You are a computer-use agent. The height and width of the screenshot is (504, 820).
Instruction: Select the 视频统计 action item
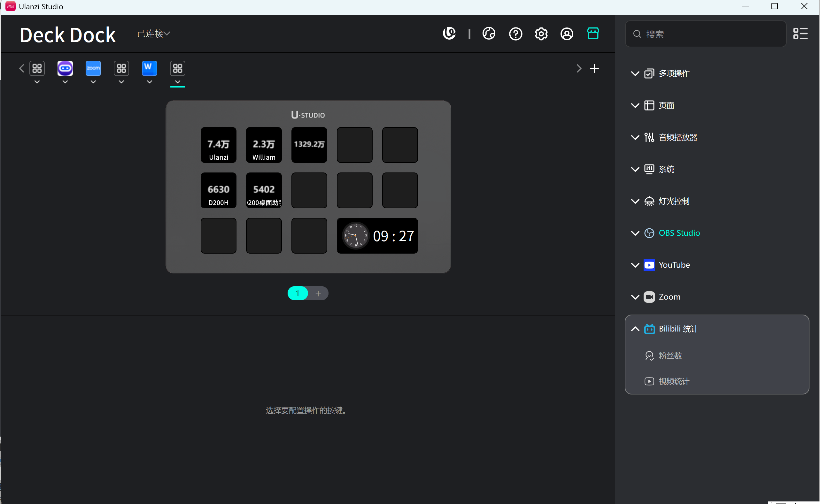(674, 381)
